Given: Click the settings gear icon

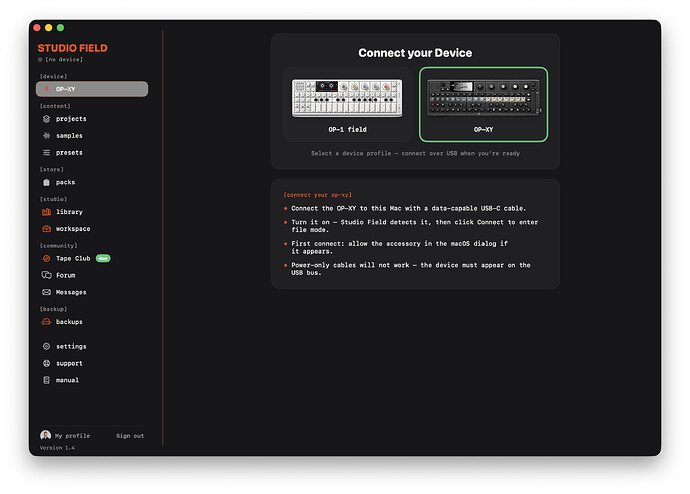Looking at the screenshot, I should (46, 347).
